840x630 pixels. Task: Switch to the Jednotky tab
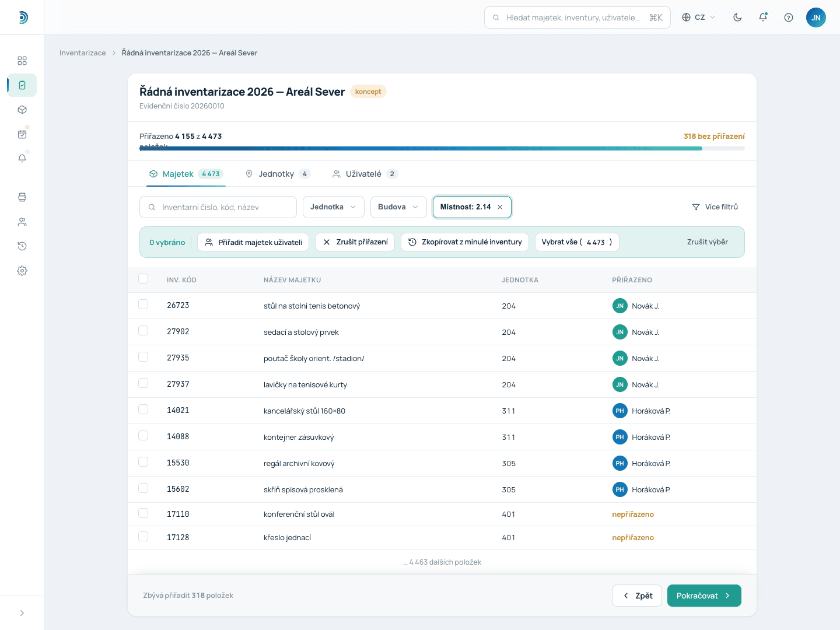pos(278,174)
